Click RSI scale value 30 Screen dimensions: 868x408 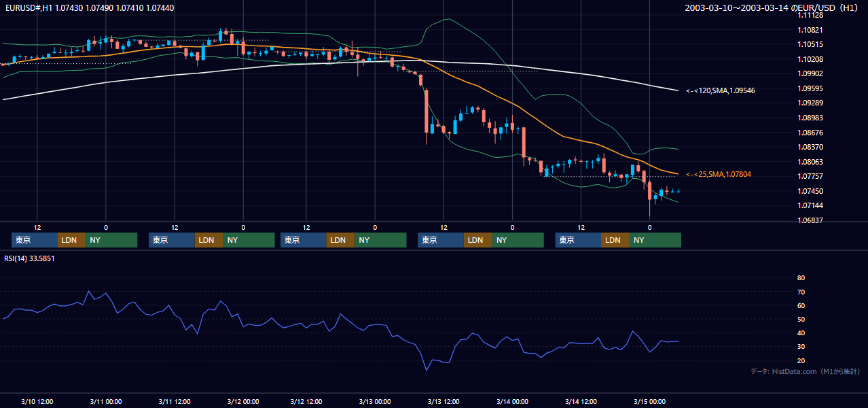801,347
